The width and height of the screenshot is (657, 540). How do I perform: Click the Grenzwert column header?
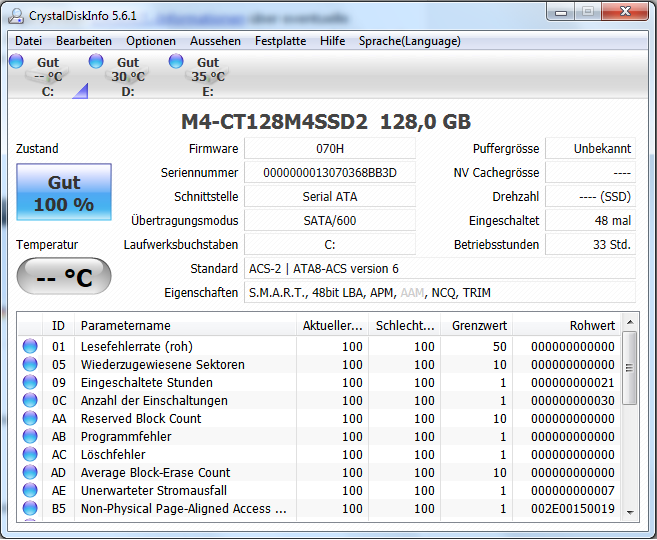tap(477, 326)
